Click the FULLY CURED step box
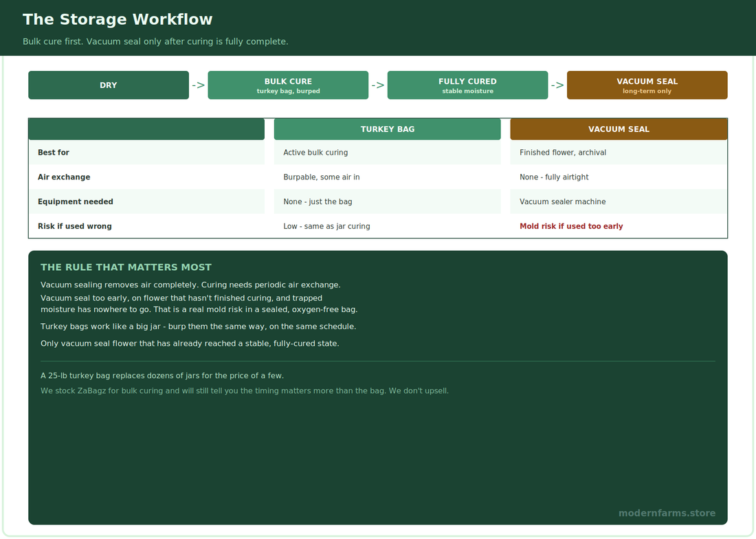This screenshot has width=756, height=539. pos(467,85)
